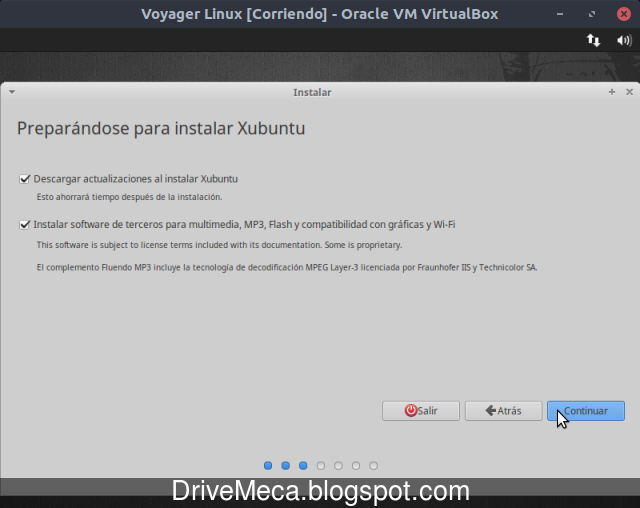Click 'Esto ahorrará tiempo después de la instalación.' text
640x508 pixels.
coord(129,197)
